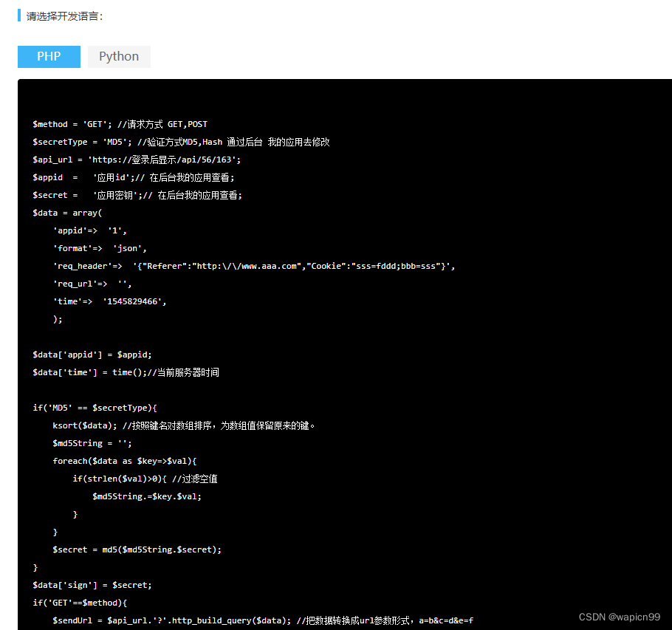This screenshot has height=630, width=672.
Task: Click the 'req_header' Referer string line
Action: 253,266
